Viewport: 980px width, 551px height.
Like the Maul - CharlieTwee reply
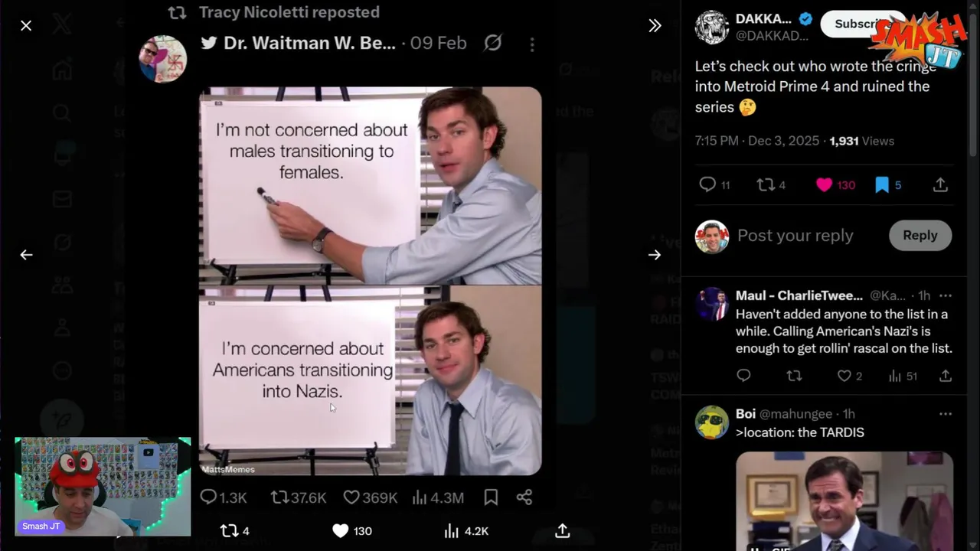tap(844, 376)
